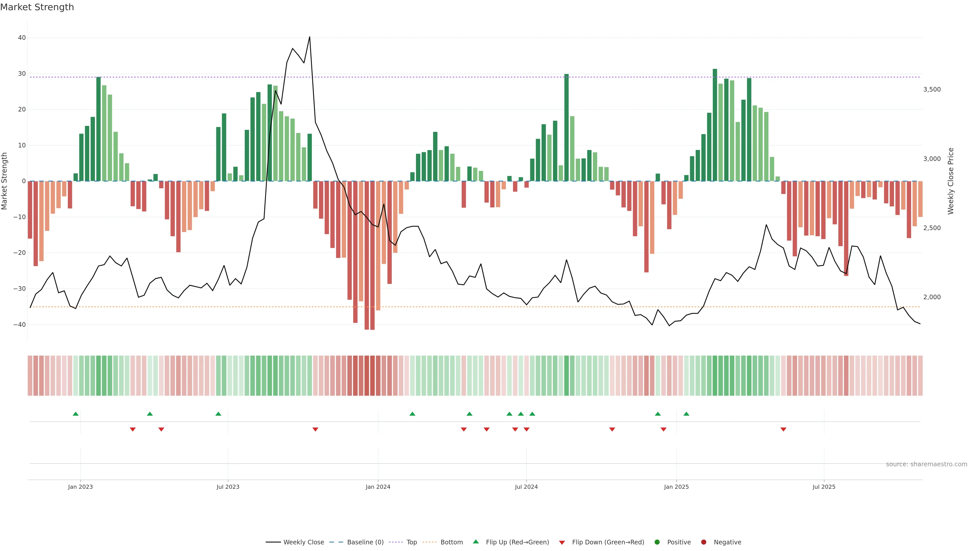Click the Jan 2024 x-axis label

(x=378, y=487)
